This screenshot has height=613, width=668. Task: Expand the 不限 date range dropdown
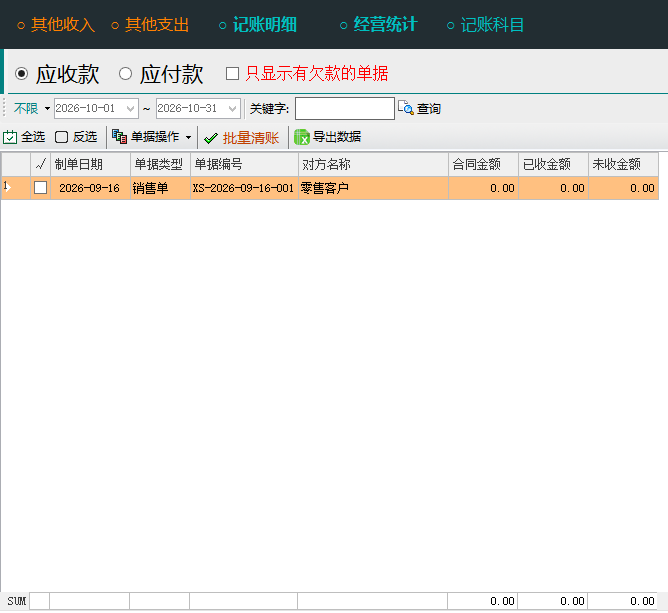[47, 109]
